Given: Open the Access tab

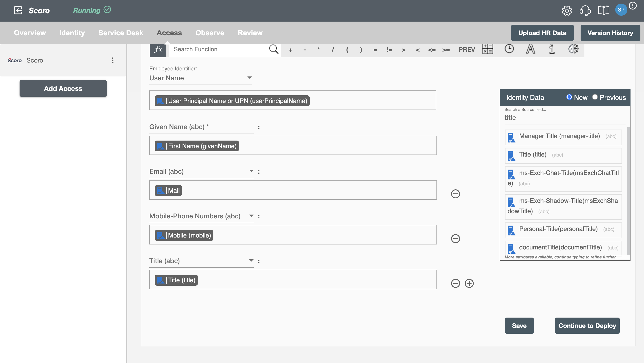Looking at the screenshot, I should point(169,33).
